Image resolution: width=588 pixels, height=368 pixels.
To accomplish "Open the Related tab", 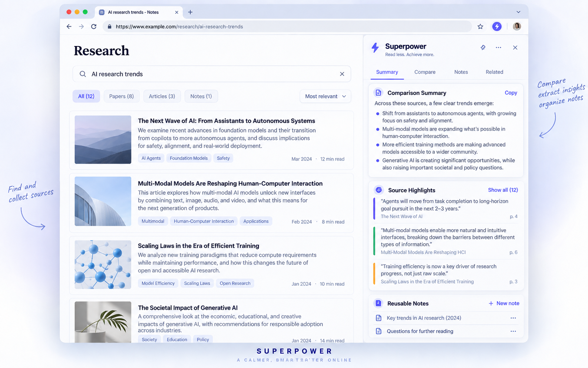I will 494,72.
